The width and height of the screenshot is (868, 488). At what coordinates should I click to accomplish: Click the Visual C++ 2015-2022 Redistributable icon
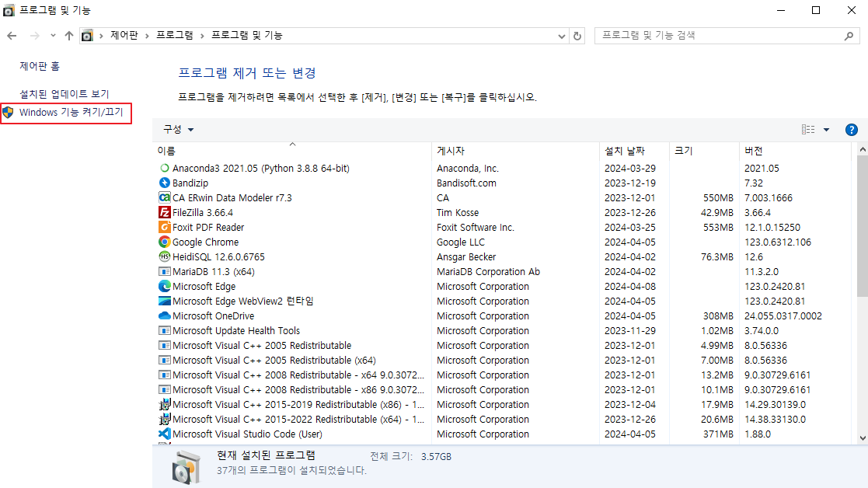pos(165,420)
